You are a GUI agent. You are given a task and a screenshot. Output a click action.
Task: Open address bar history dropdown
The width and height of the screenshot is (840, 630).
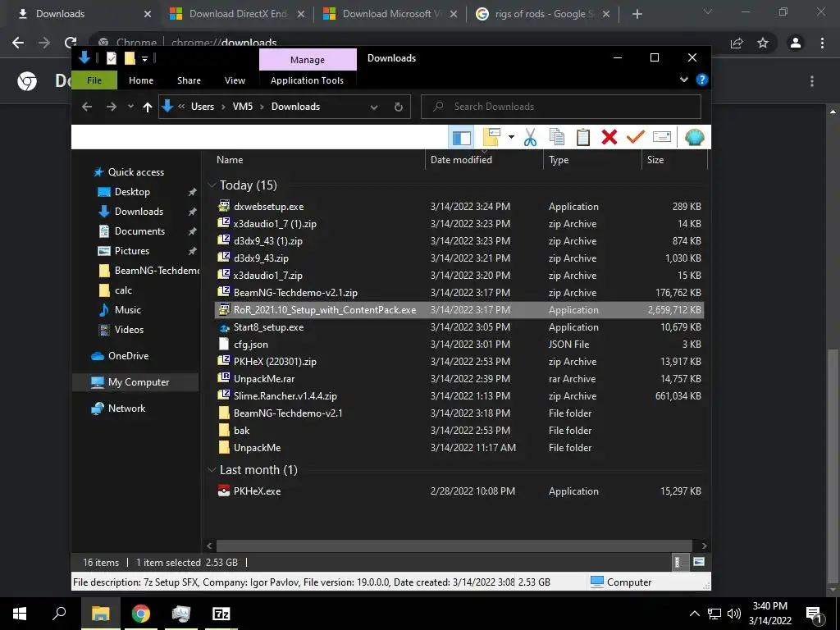[x=374, y=107]
